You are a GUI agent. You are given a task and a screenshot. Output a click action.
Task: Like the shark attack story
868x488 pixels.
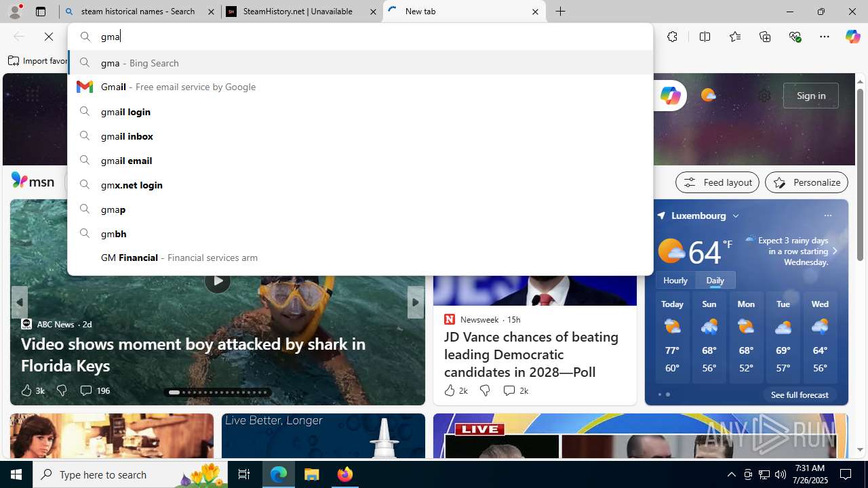pos(32,390)
